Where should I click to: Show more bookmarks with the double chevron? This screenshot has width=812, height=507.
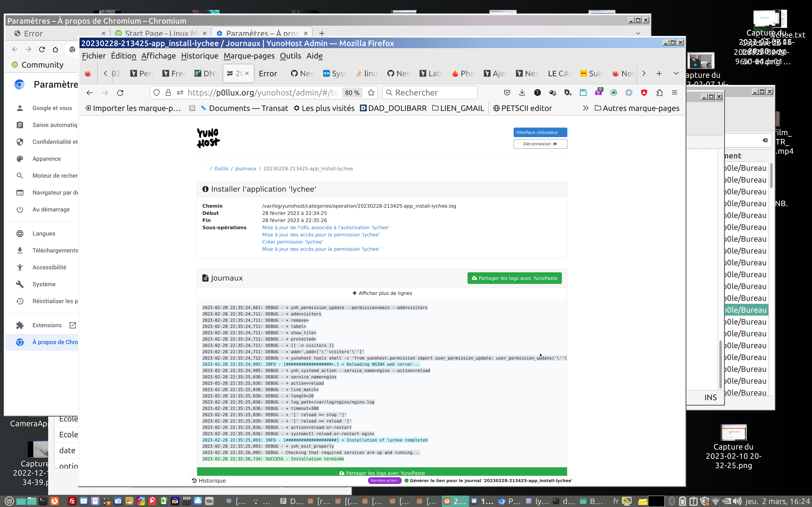click(x=586, y=108)
